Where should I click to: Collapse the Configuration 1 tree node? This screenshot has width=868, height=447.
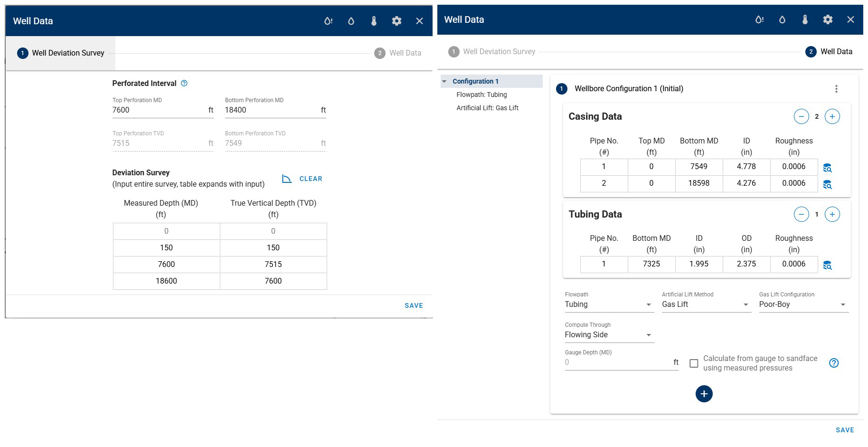click(444, 81)
